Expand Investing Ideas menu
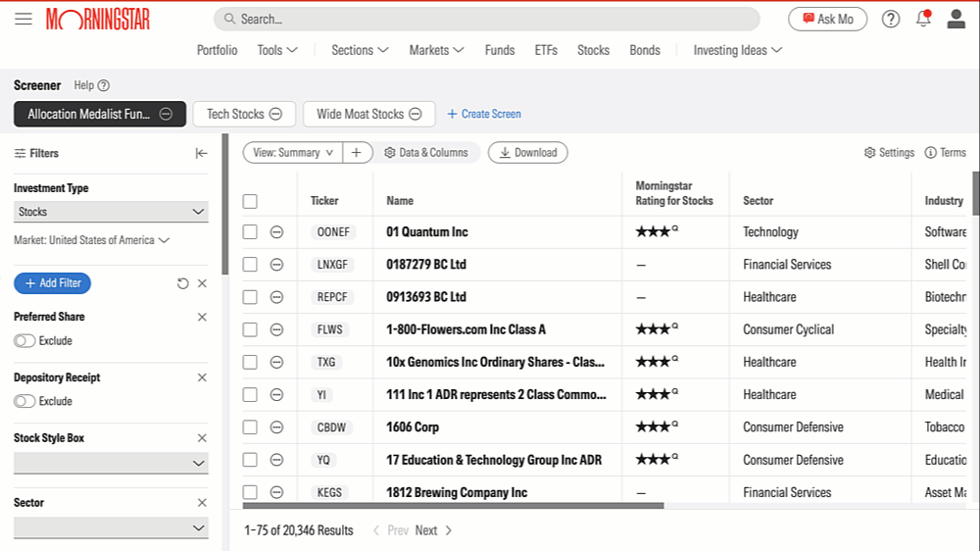Image resolution: width=980 pixels, height=551 pixels. click(x=738, y=50)
